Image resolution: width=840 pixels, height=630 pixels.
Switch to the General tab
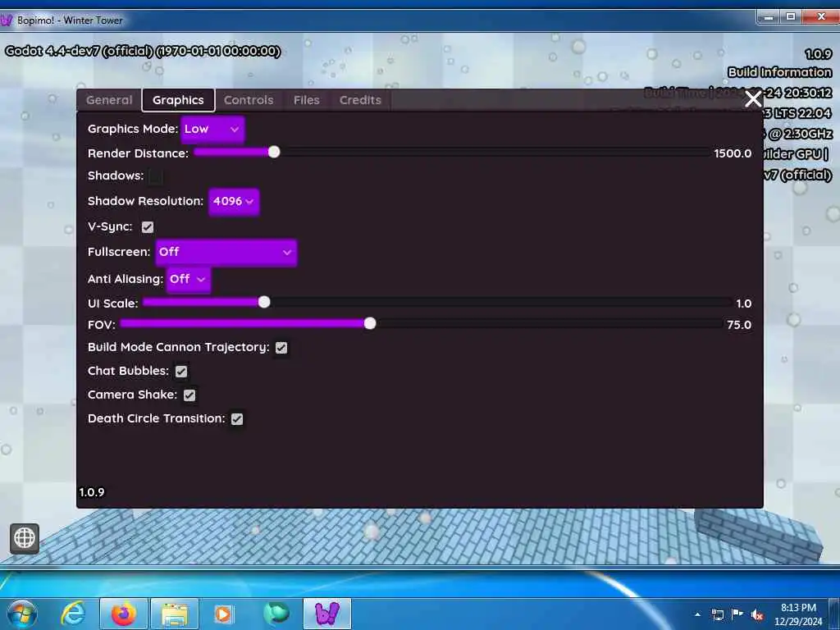coord(109,100)
